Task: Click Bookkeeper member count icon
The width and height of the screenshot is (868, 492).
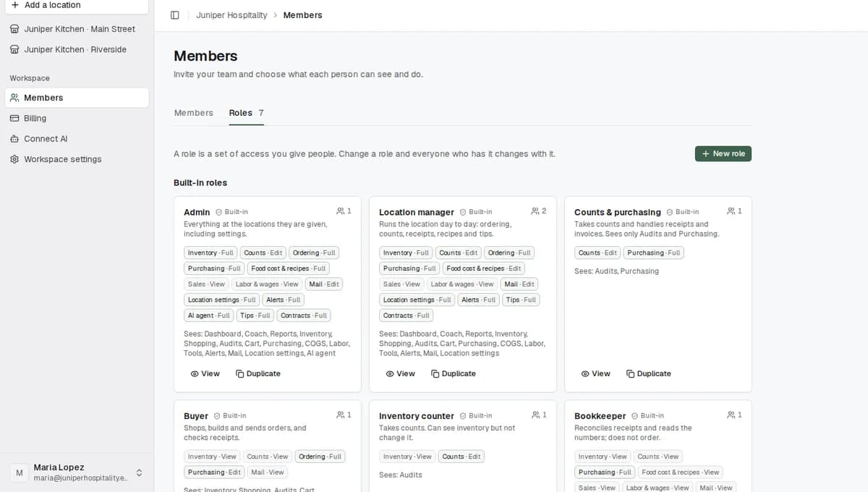Action: click(731, 415)
